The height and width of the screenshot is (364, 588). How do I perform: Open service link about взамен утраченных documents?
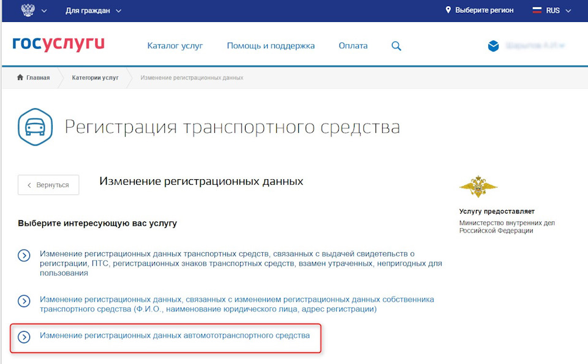pos(241,263)
